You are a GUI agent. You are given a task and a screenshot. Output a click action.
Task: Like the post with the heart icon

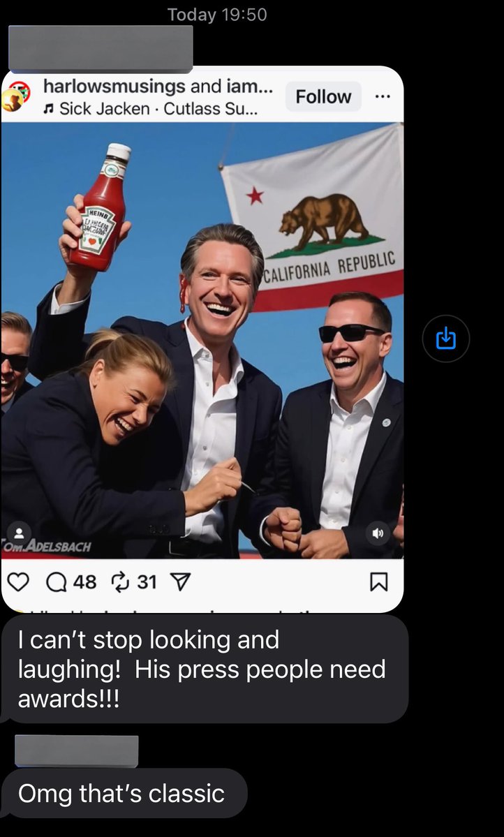tap(19, 582)
